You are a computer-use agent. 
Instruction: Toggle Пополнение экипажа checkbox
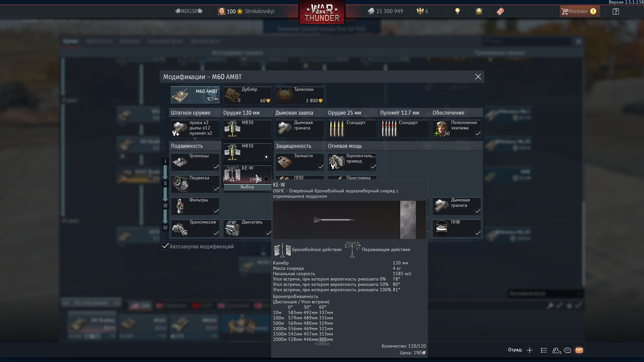478,134
